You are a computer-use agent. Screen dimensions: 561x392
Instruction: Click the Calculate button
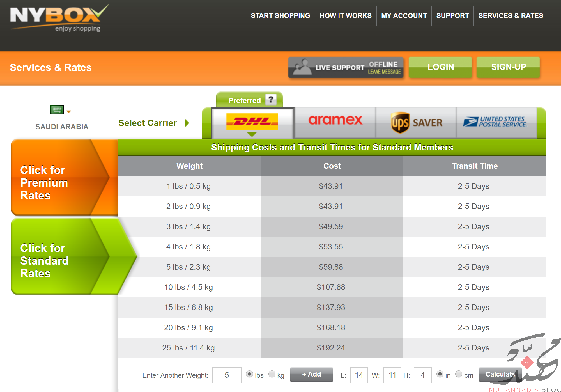point(500,374)
